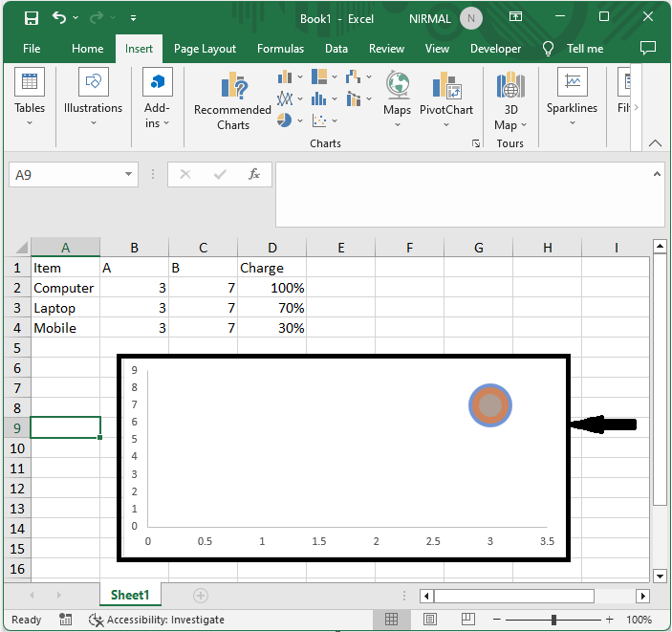Select cell D2 containing 100%

(x=271, y=288)
